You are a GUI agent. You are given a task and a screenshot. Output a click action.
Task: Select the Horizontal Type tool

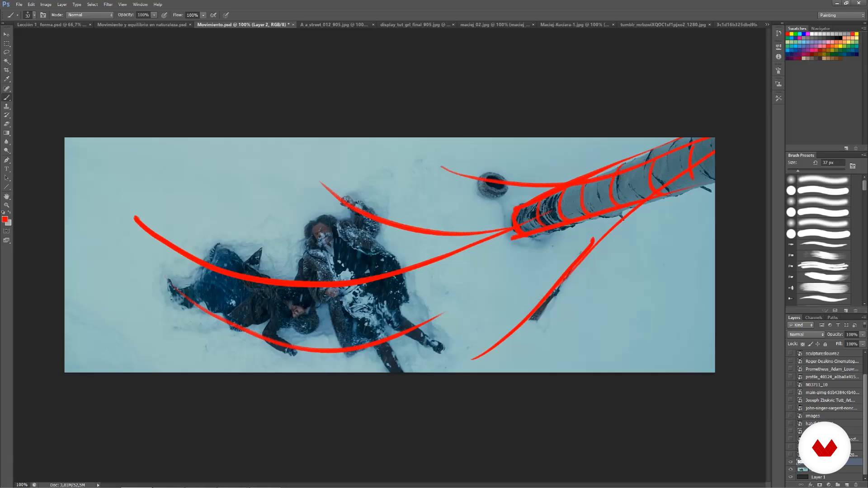(6, 169)
